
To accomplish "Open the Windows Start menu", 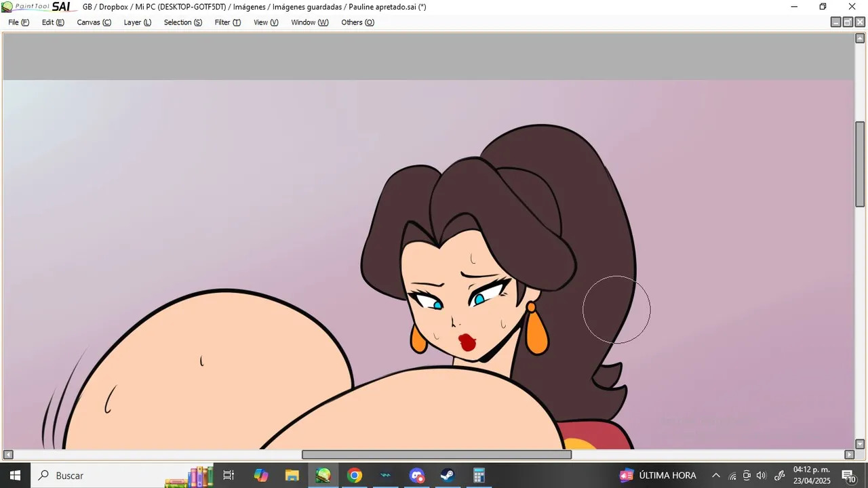I will point(15,475).
